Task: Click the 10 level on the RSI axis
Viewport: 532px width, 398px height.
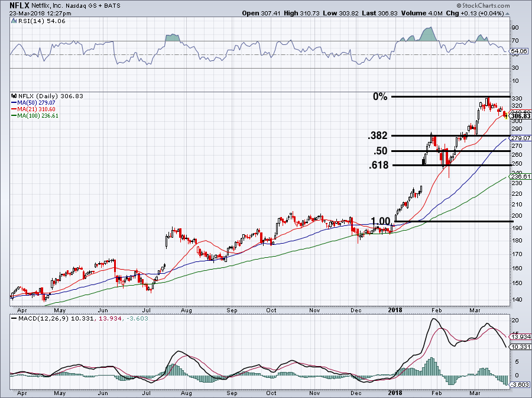Action: click(515, 81)
